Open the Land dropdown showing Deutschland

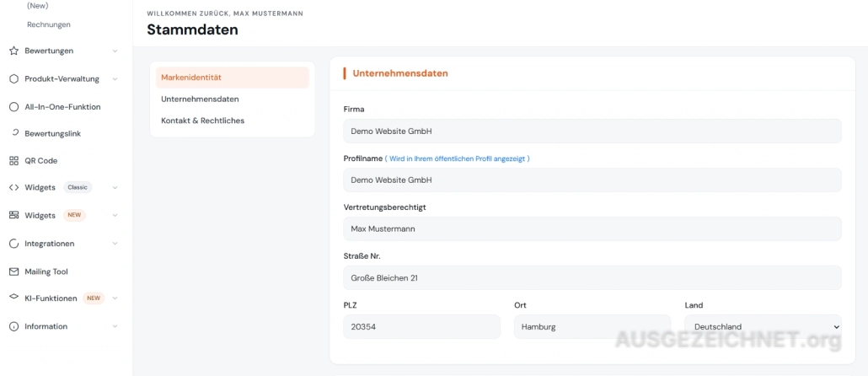tap(763, 327)
